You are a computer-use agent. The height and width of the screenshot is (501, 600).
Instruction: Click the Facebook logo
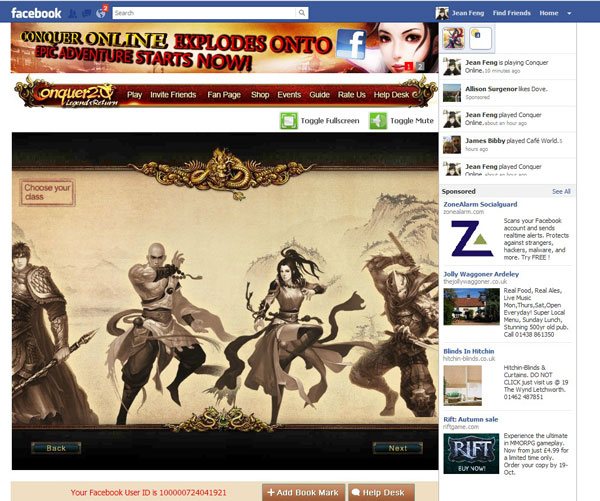click(x=36, y=13)
